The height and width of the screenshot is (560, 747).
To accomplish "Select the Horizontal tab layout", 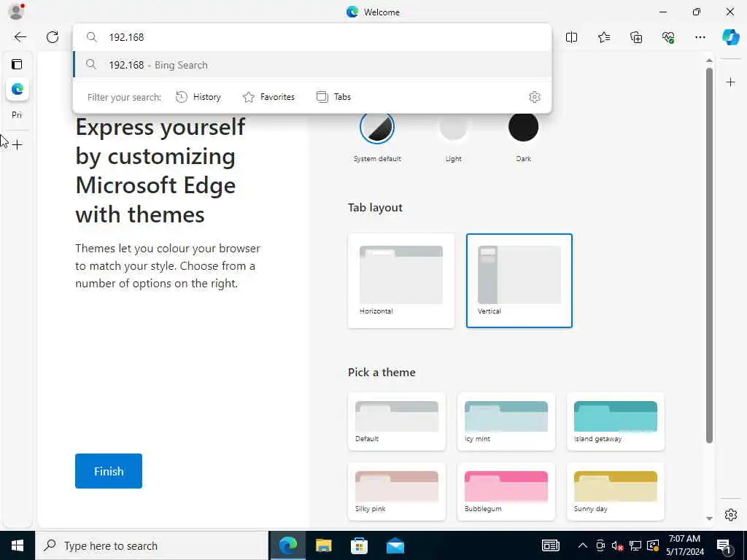I will pos(401,281).
